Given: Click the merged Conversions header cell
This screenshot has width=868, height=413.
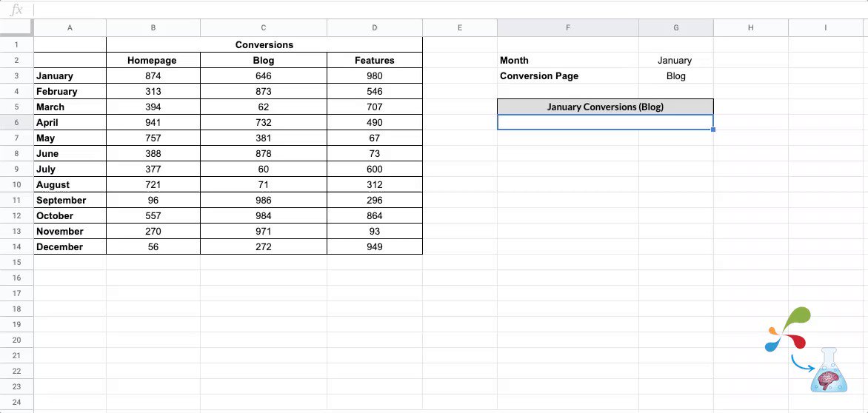Looking at the screenshot, I should [x=264, y=45].
